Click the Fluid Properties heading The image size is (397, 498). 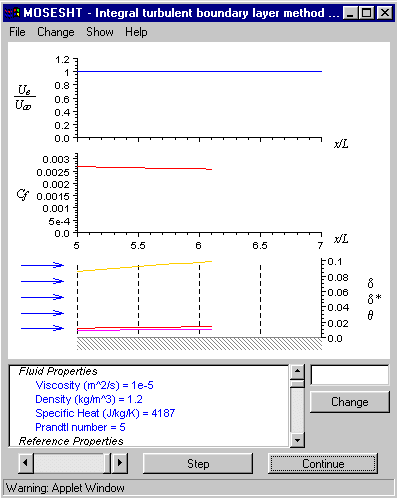58,371
